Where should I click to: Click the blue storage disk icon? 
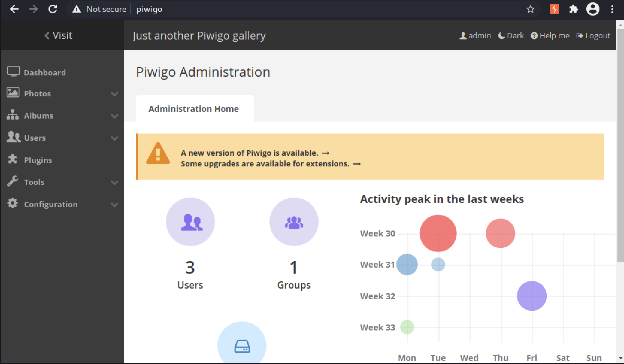(x=242, y=346)
